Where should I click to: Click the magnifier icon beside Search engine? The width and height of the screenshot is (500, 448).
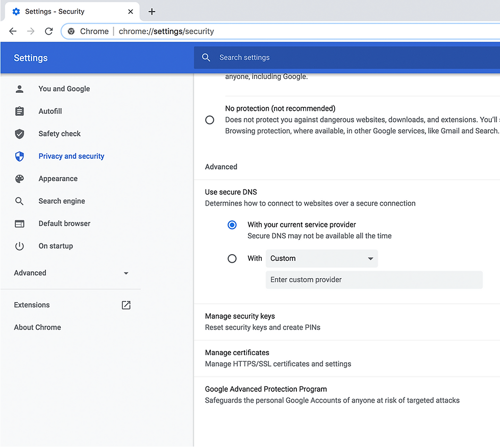pos(19,201)
